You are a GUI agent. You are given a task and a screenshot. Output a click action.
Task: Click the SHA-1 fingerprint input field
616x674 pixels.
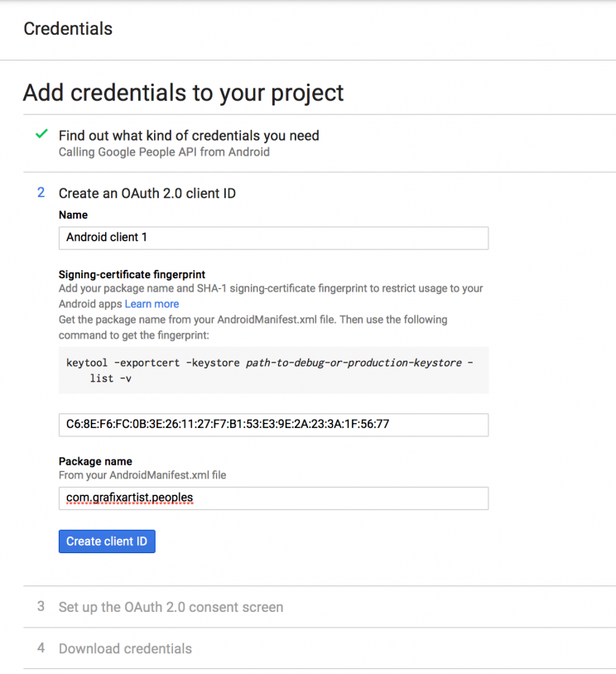(x=273, y=425)
